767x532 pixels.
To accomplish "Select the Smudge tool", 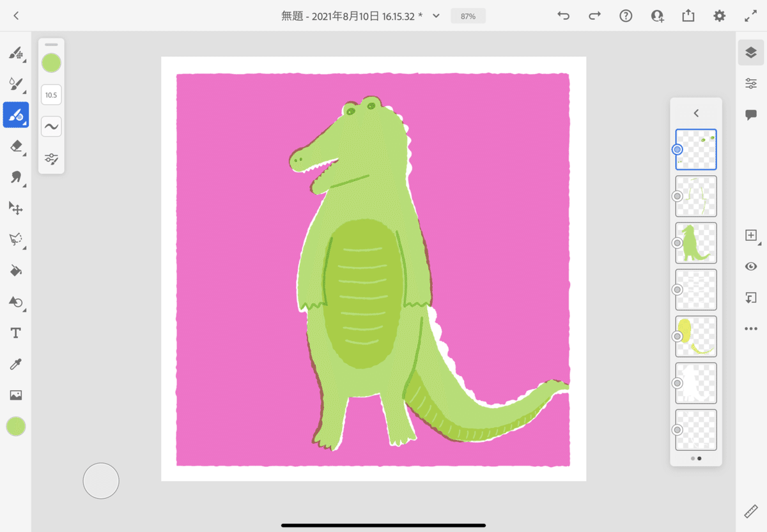I will (x=16, y=177).
